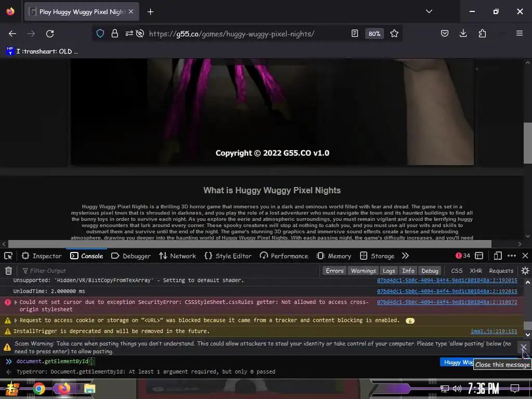Open the transheart OLD bookmark
Viewport: 532px width, 399px height.
click(x=43, y=51)
